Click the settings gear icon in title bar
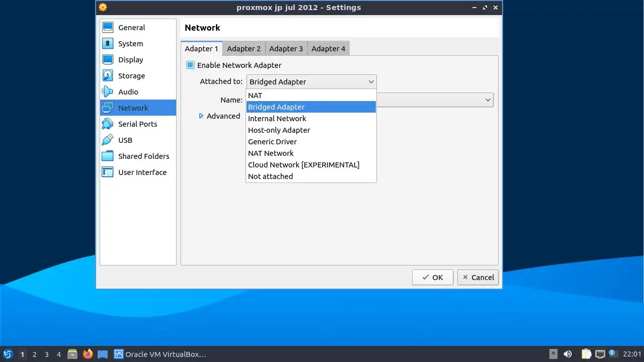 click(103, 7)
